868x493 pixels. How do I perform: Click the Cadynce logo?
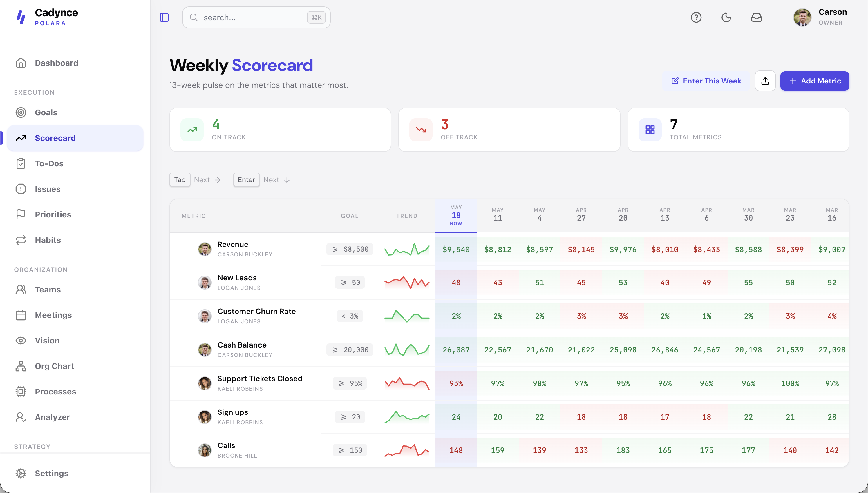coord(21,17)
